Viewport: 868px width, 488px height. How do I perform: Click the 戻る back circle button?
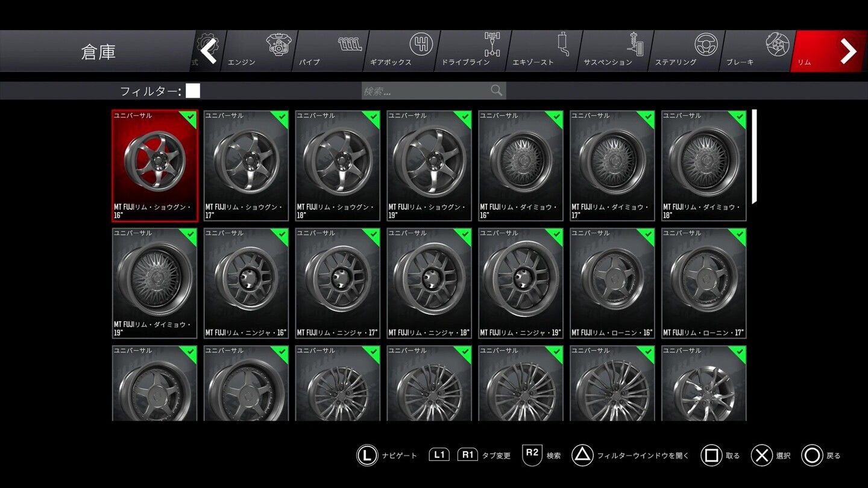click(x=812, y=455)
